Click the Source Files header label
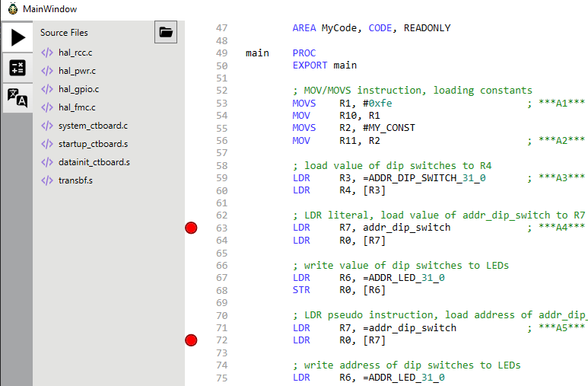The image size is (588, 386). [64, 33]
